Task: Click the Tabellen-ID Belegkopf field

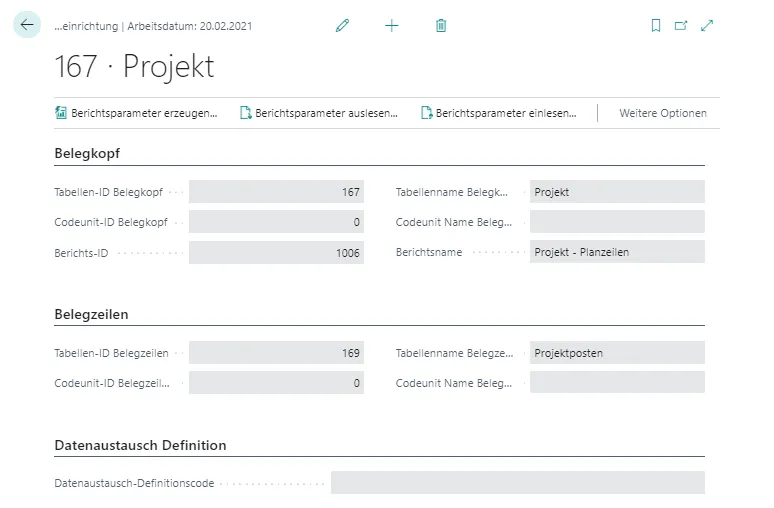Action: click(x=276, y=192)
